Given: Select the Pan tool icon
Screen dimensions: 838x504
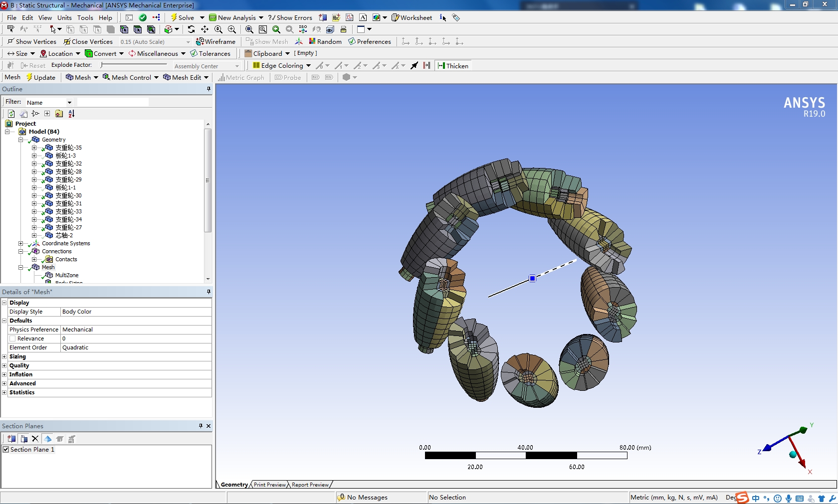Looking at the screenshot, I should pyautogui.click(x=205, y=29).
